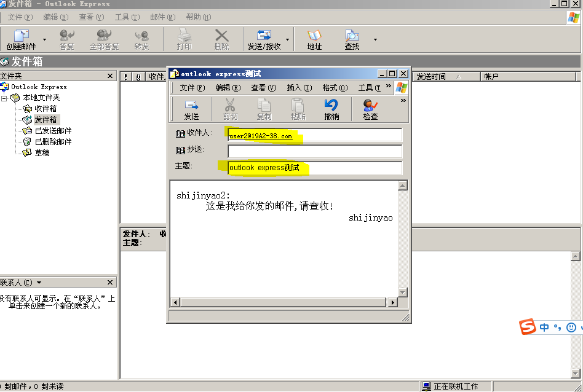Click the Delete (删除) X icon
Image resolution: width=583 pixels, height=392 pixels.
(x=221, y=35)
